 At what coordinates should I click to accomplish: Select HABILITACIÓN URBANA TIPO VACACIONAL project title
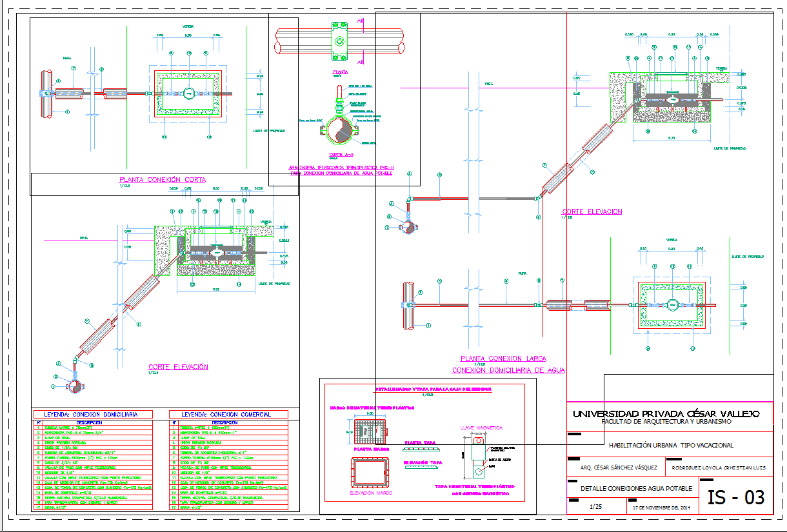click(671, 445)
